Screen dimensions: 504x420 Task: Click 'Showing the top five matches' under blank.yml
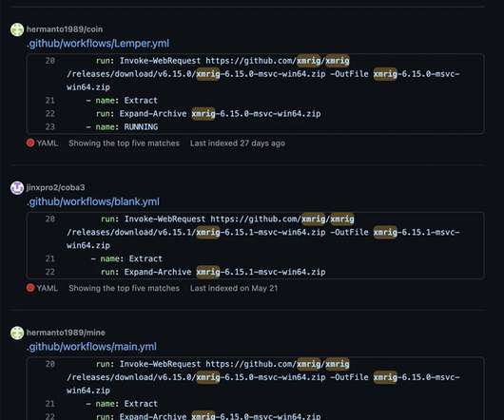pos(124,288)
